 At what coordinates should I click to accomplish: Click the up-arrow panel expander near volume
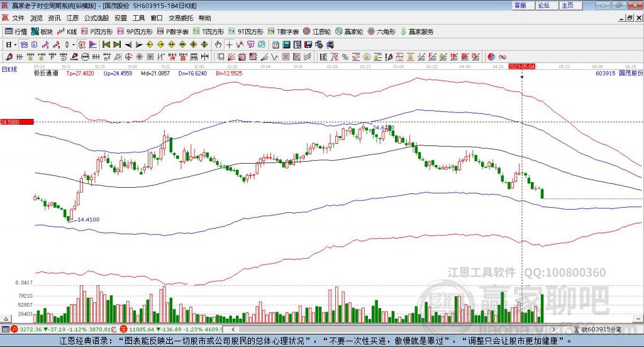[x=6, y=319]
